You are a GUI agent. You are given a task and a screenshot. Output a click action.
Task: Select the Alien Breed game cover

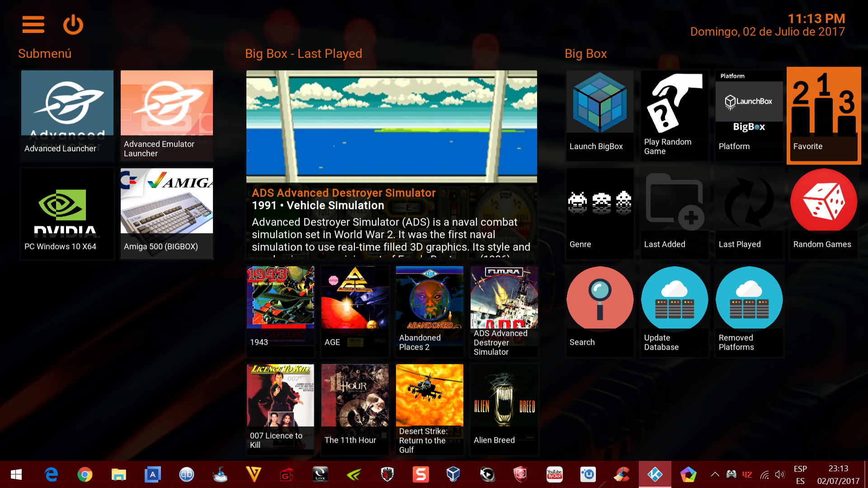[x=504, y=410]
